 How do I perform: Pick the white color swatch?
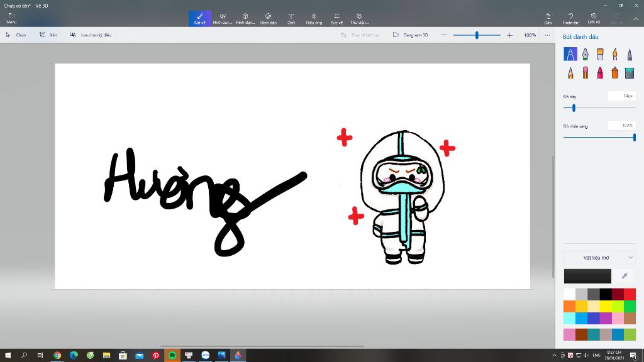coord(569,294)
